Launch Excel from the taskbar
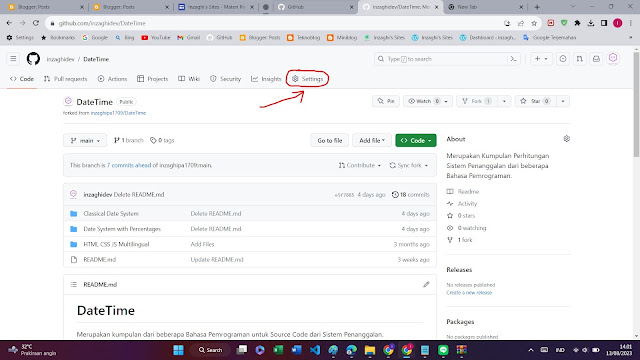 (x=278, y=350)
